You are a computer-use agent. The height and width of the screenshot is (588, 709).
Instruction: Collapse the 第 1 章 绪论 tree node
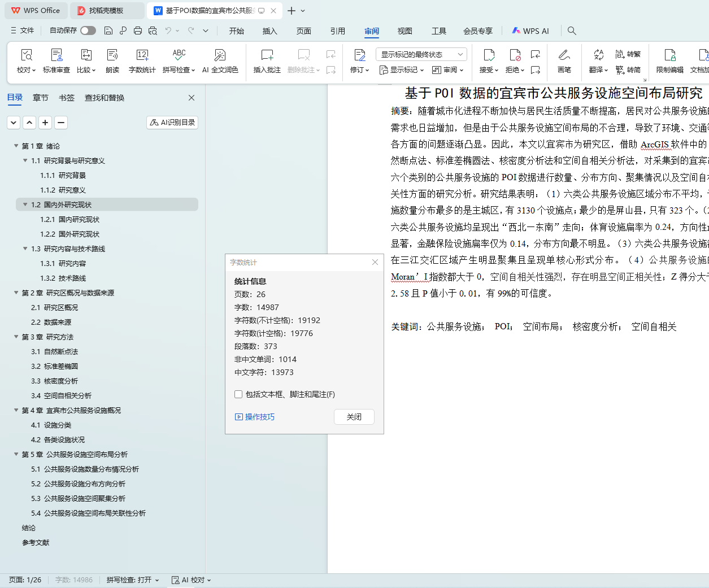pos(16,146)
